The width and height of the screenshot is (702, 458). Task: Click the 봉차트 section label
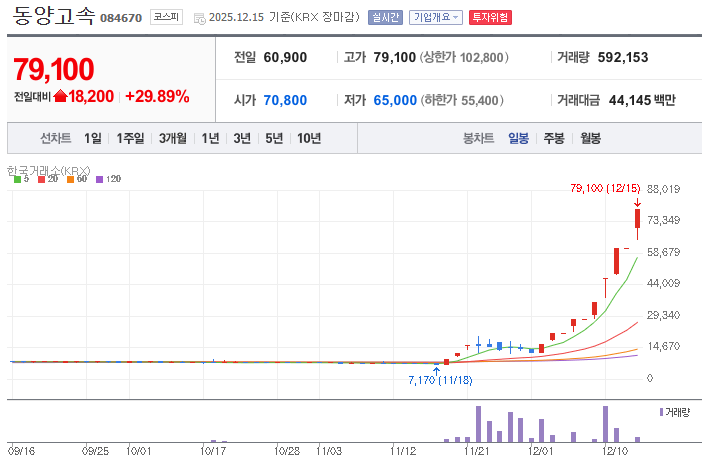point(478,138)
